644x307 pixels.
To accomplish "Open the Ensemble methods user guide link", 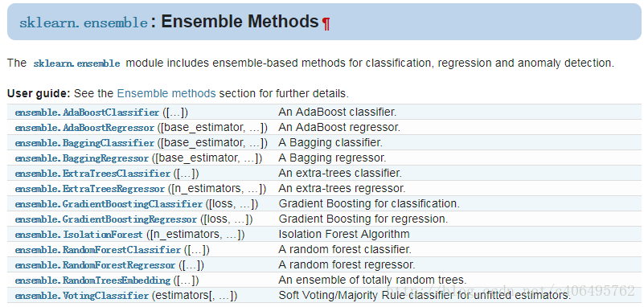I will [x=166, y=93].
